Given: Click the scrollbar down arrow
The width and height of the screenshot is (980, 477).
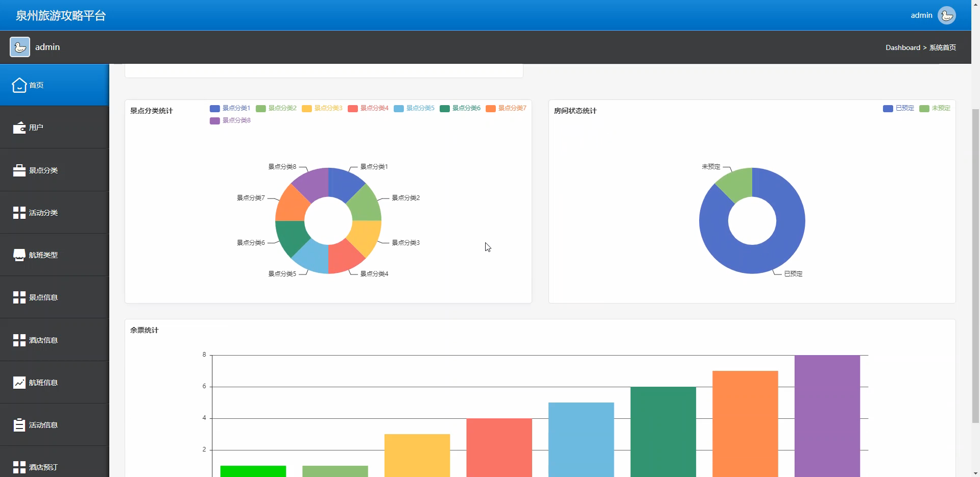Looking at the screenshot, I should [975, 472].
